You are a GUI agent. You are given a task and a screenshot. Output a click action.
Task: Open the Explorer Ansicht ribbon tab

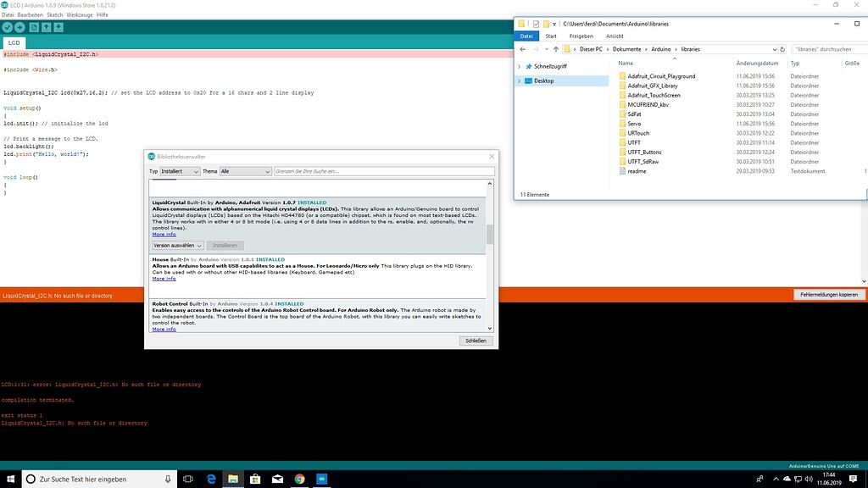(615, 36)
